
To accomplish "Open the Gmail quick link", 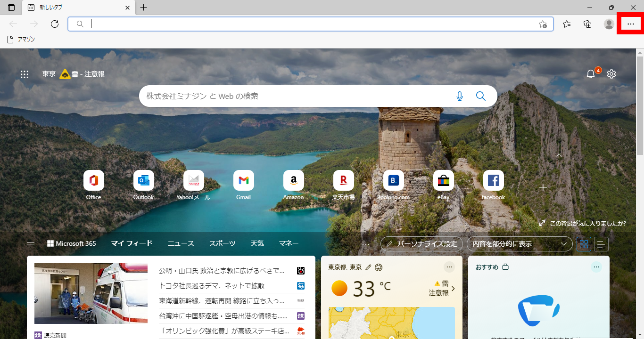I will click(x=244, y=185).
